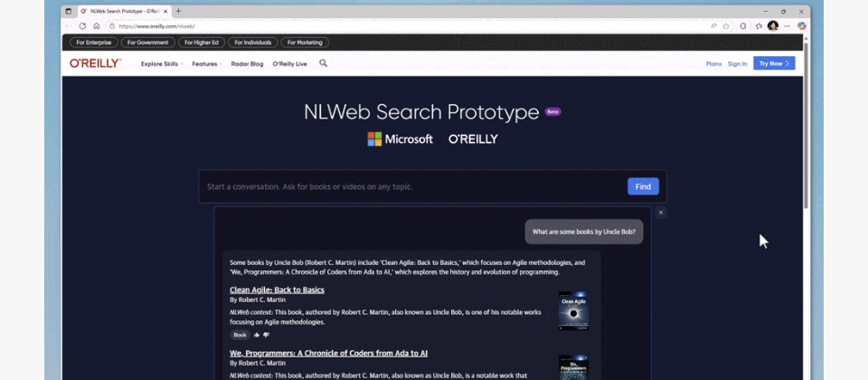Screen dimensions: 868x380
Task: Click the O'Reilly logo in the navbar
Action: (96, 63)
